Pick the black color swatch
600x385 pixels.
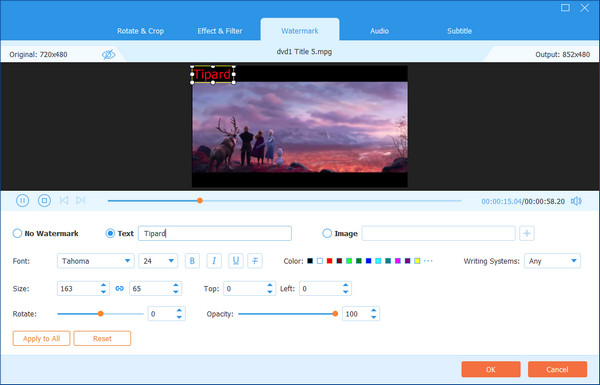(310, 261)
